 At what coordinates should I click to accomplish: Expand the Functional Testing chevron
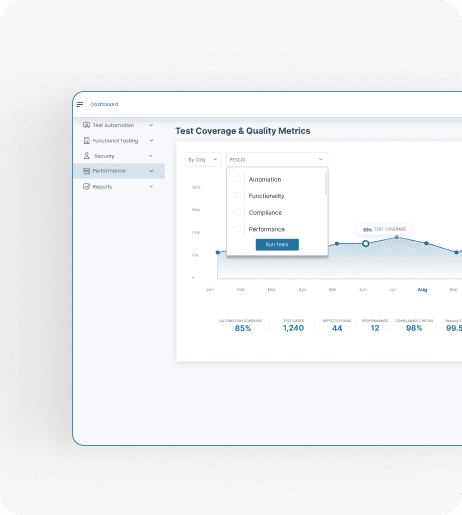pos(151,141)
